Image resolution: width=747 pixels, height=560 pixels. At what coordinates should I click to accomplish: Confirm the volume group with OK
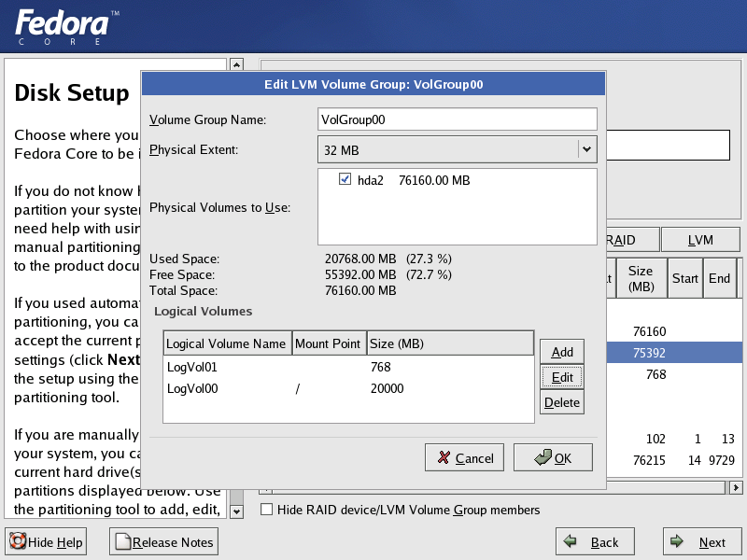tap(553, 457)
